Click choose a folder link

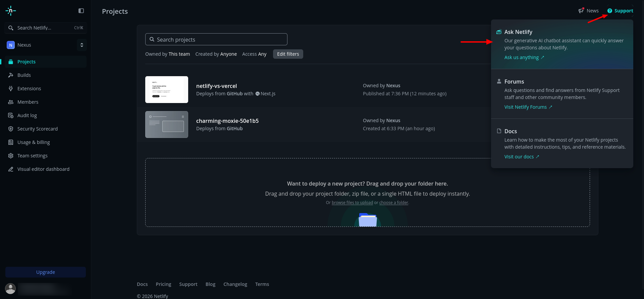(393, 203)
